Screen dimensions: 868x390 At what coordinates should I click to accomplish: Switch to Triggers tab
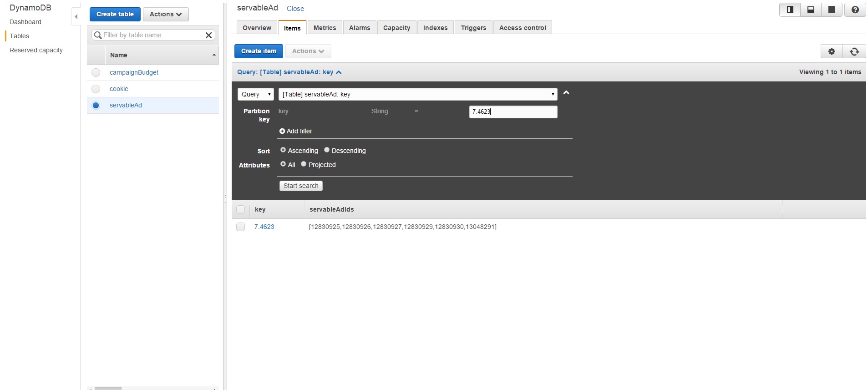click(x=473, y=28)
